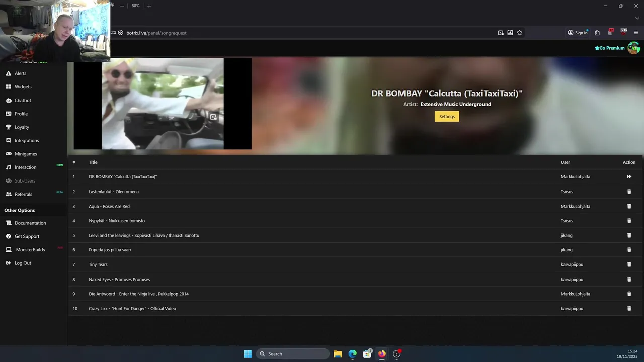Image resolution: width=644 pixels, height=362 pixels.
Task: Click the User column header
Action: point(566,162)
